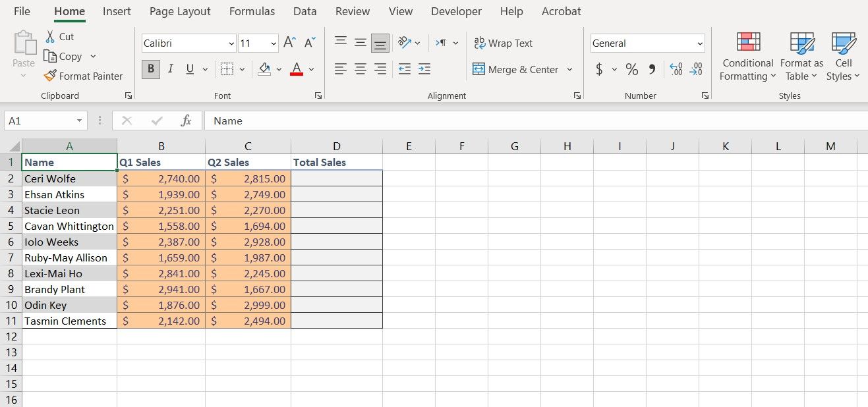Open the File tab
Image resolution: width=868 pixels, height=407 pixels.
(x=22, y=11)
